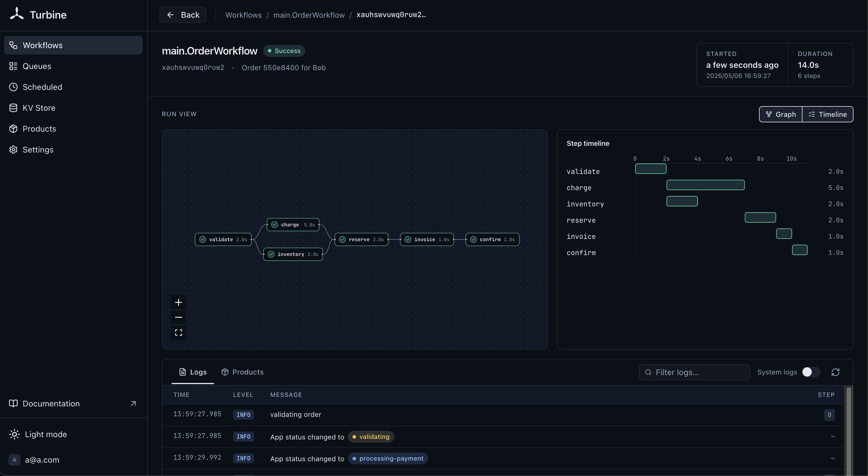
Task: Click the logs table scrollbar
Action: (x=849, y=430)
